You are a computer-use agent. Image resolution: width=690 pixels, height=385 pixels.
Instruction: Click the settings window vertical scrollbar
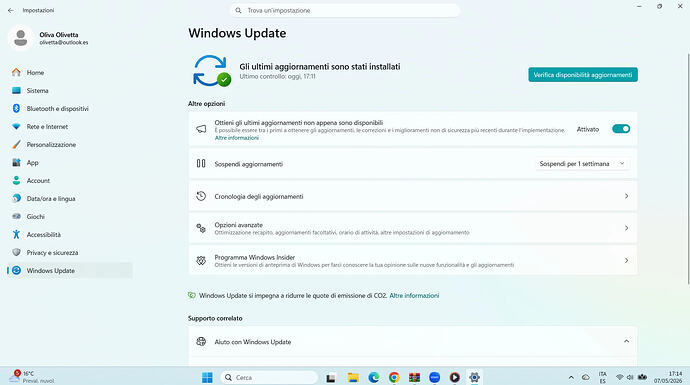click(x=688, y=169)
